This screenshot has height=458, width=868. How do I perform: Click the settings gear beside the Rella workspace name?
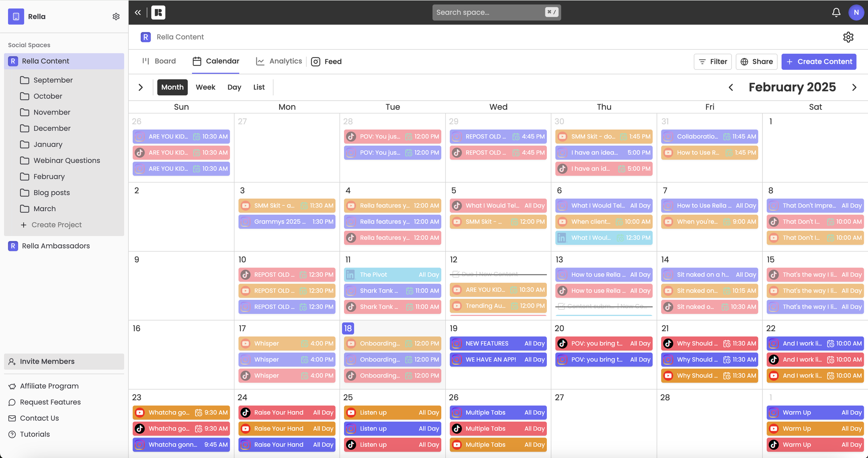tap(116, 16)
